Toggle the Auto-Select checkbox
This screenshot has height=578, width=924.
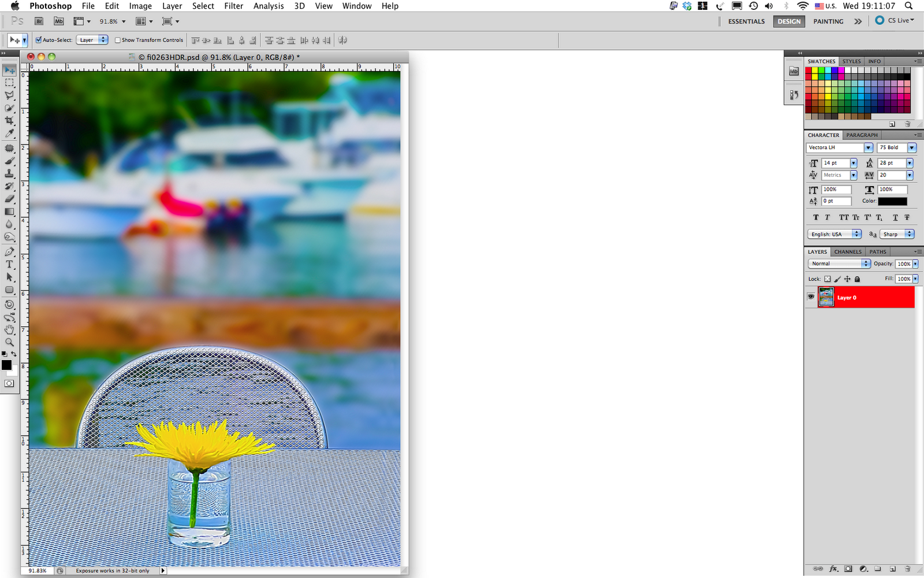tap(38, 40)
